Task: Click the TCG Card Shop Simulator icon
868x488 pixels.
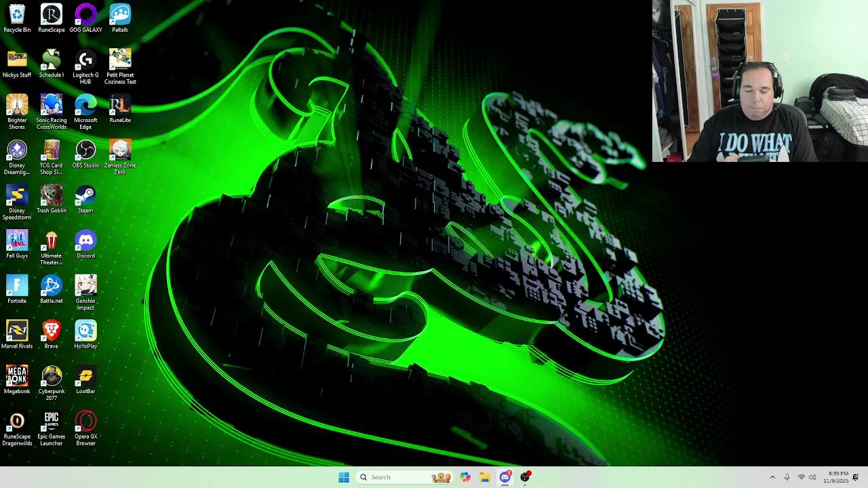Action: point(52,157)
